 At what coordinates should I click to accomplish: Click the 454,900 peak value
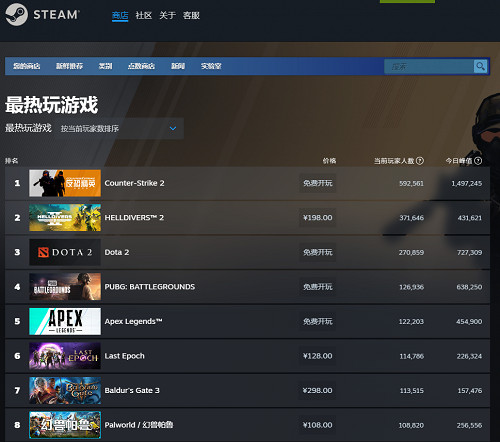pyautogui.click(x=469, y=322)
